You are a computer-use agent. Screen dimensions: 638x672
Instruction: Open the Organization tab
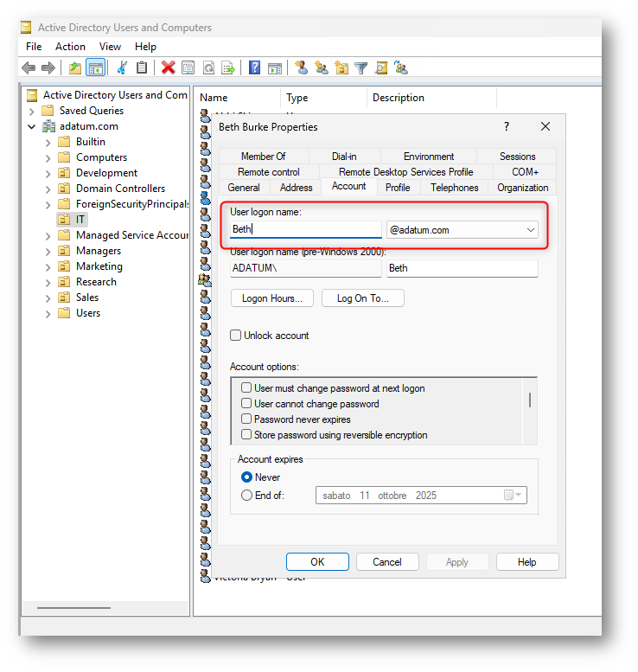click(x=522, y=188)
